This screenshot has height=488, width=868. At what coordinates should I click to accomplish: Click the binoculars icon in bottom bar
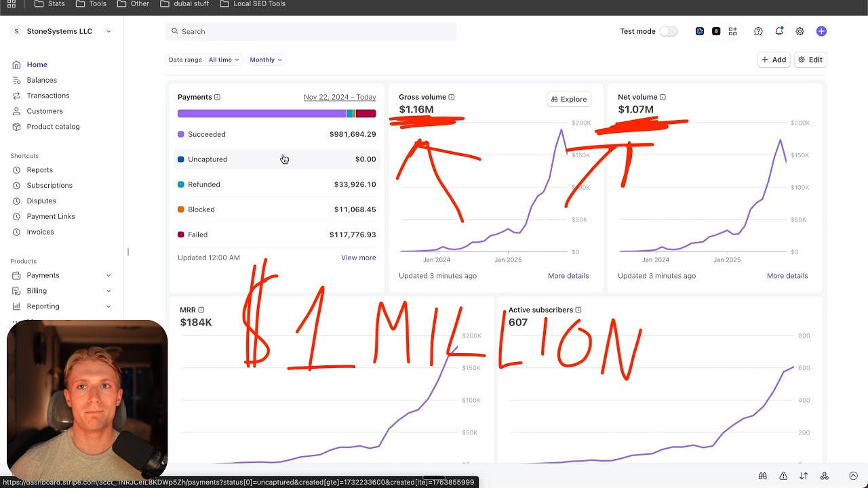pyautogui.click(x=763, y=476)
